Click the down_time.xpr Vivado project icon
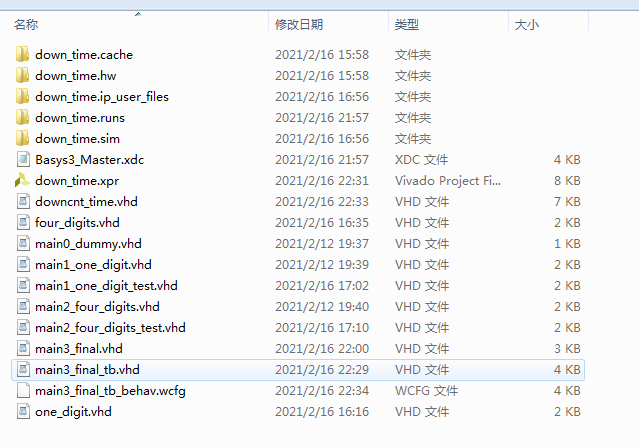The height and width of the screenshot is (447, 639). 22,181
